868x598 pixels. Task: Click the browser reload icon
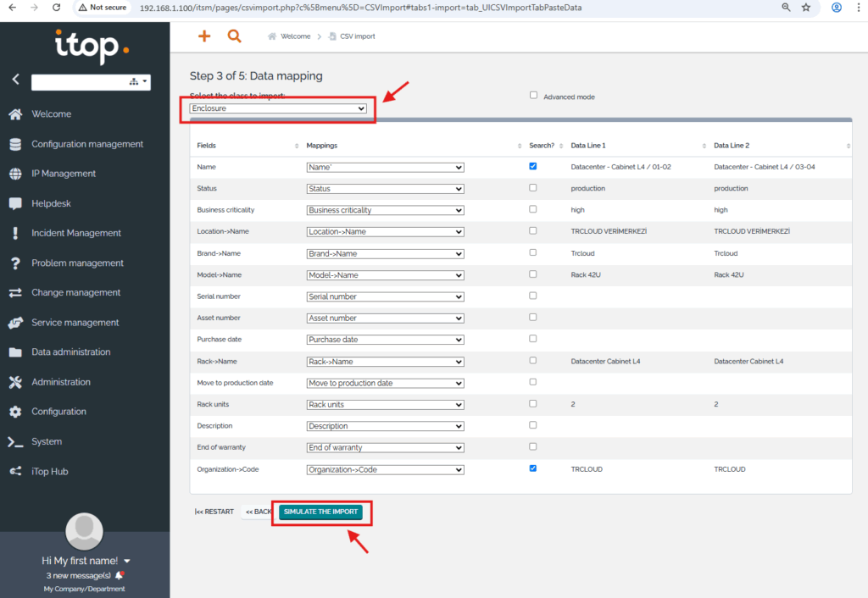[x=57, y=7]
